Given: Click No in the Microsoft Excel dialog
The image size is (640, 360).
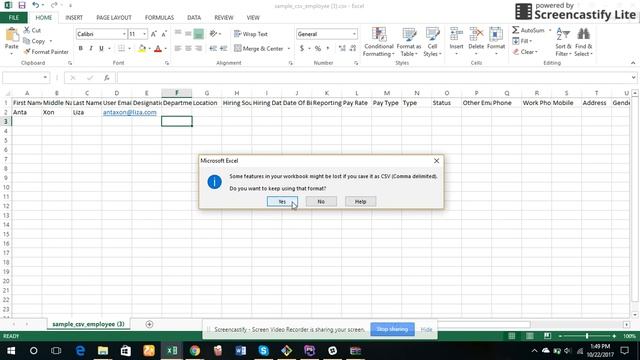Looking at the screenshot, I should point(321,202).
